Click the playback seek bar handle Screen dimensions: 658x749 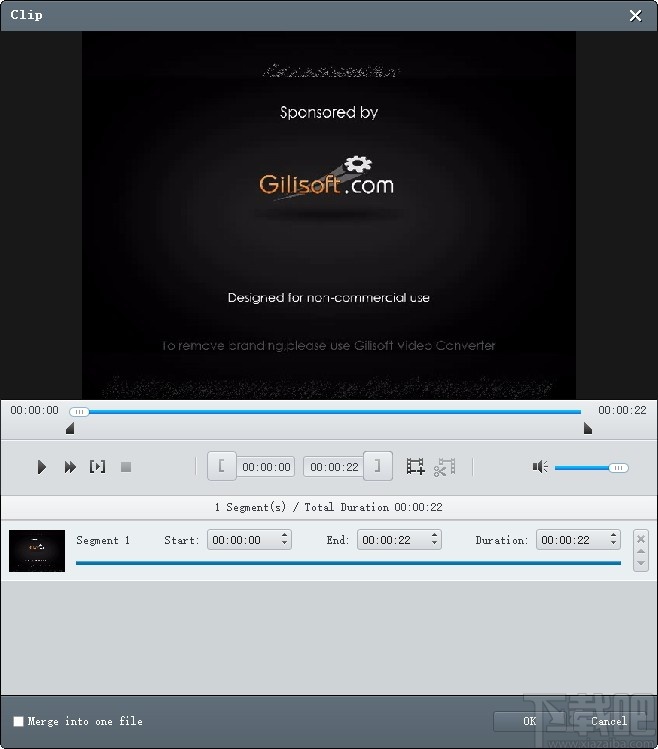[x=79, y=412]
